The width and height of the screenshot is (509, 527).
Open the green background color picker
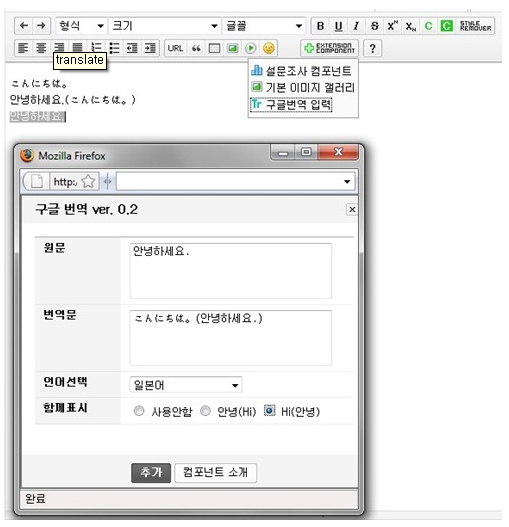[446, 26]
